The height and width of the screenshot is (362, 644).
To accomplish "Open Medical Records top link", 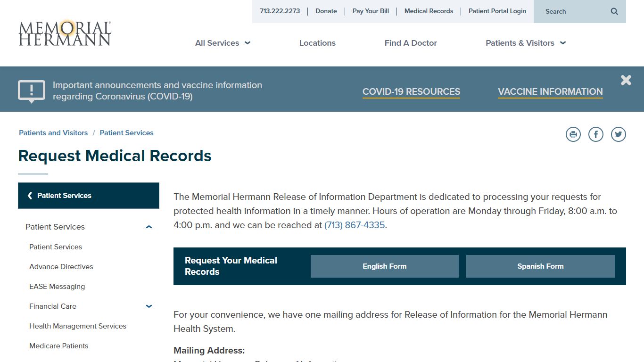I will pyautogui.click(x=429, y=11).
